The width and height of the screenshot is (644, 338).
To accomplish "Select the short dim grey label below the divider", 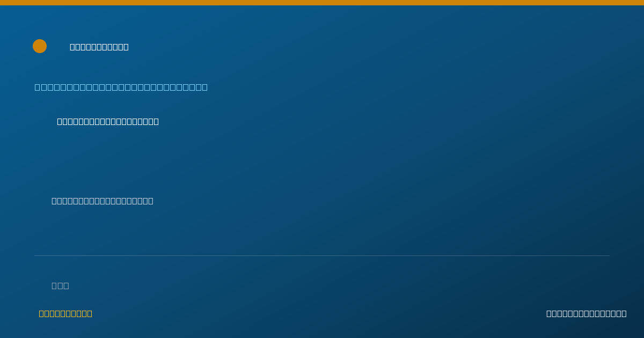I will (60, 285).
